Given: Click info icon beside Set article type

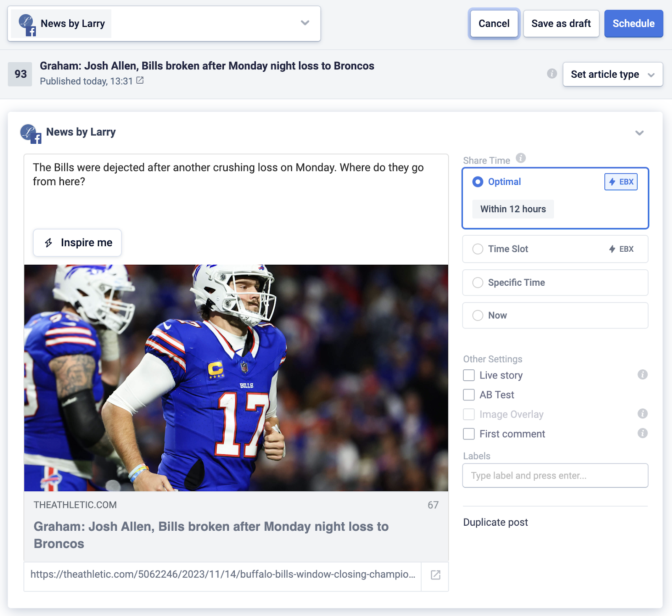Looking at the screenshot, I should coord(552,74).
